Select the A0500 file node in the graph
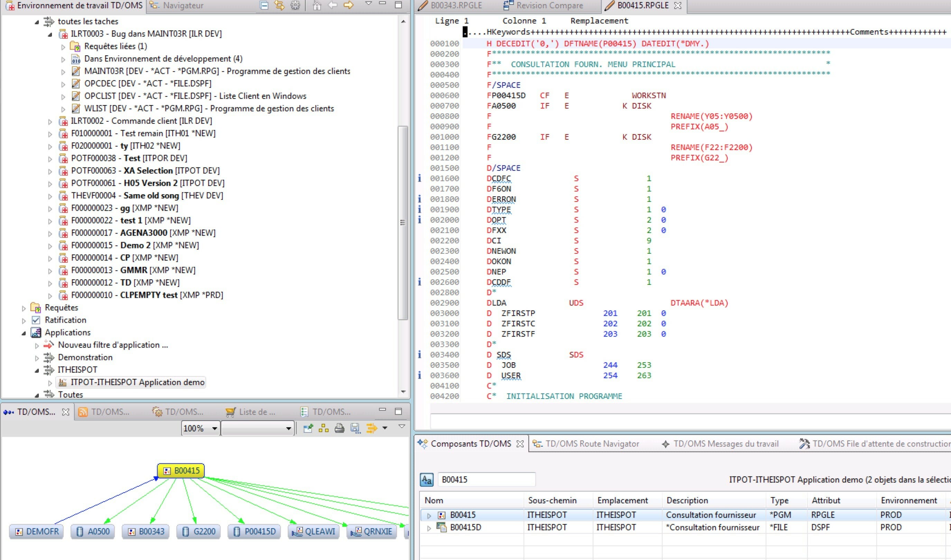This screenshot has width=951, height=560. coord(93,531)
